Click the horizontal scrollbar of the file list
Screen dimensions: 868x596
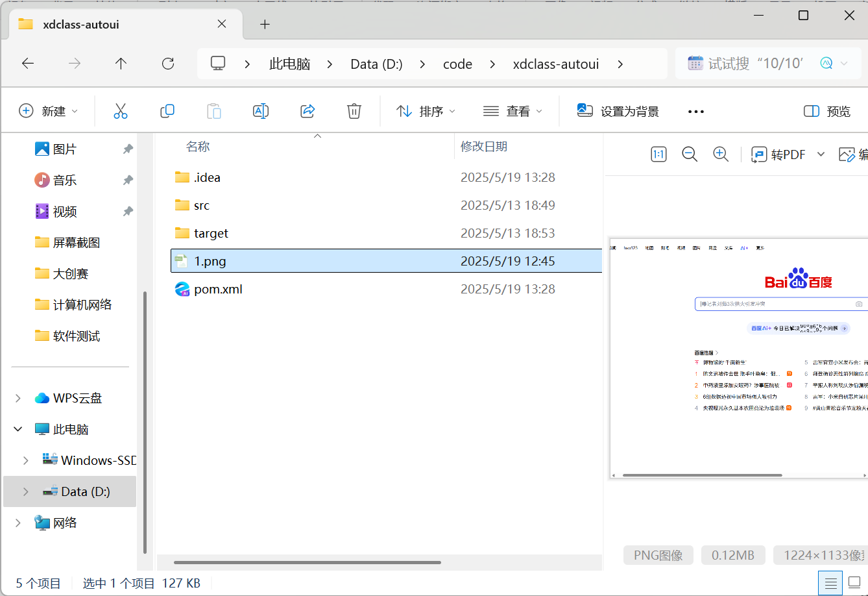pyautogui.click(x=307, y=562)
